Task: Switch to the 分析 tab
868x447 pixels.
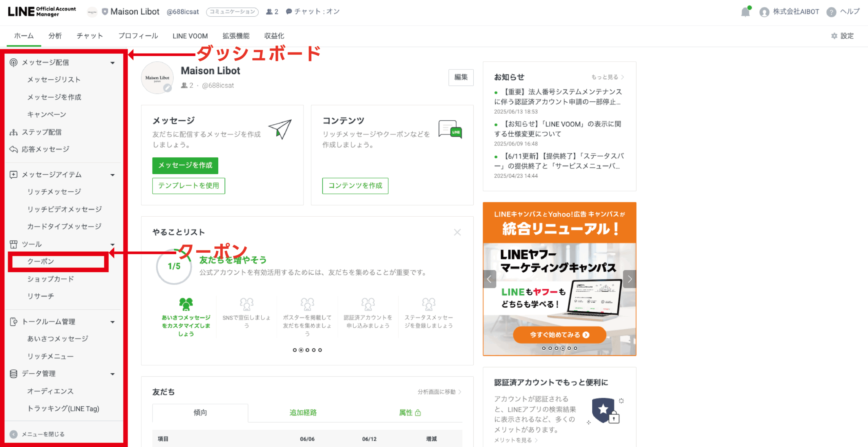Action: click(x=55, y=36)
